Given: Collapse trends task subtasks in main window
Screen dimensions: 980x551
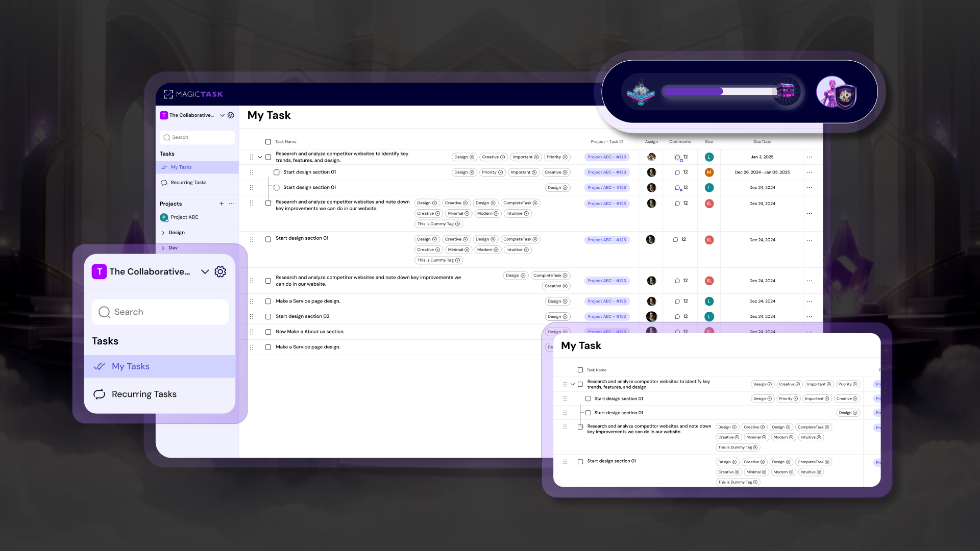Looking at the screenshot, I should point(260,157).
